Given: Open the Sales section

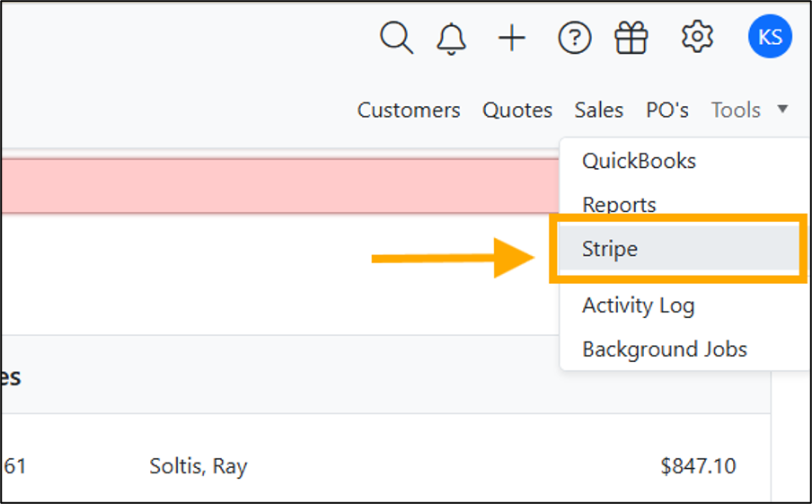Looking at the screenshot, I should coord(598,110).
